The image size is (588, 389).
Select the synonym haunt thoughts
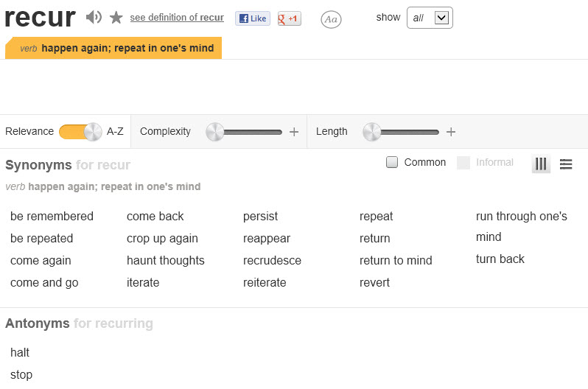pyautogui.click(x=165, y=260)
